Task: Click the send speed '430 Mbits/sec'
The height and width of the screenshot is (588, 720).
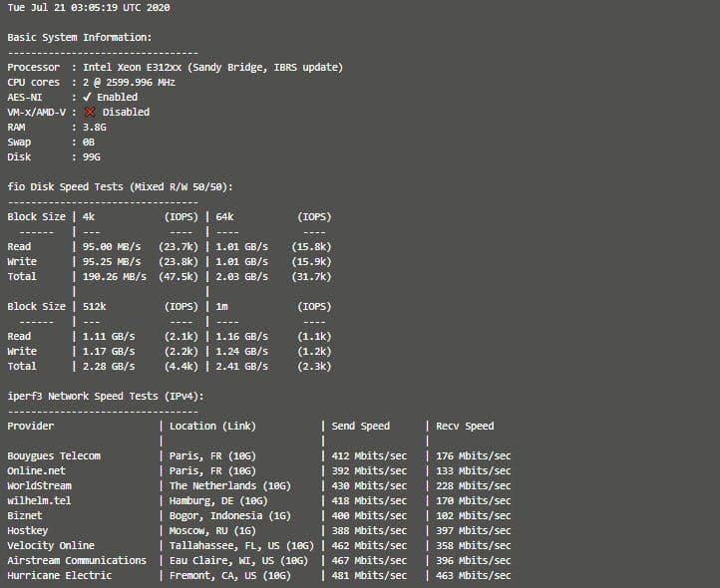Action: (x=369, y=485)
